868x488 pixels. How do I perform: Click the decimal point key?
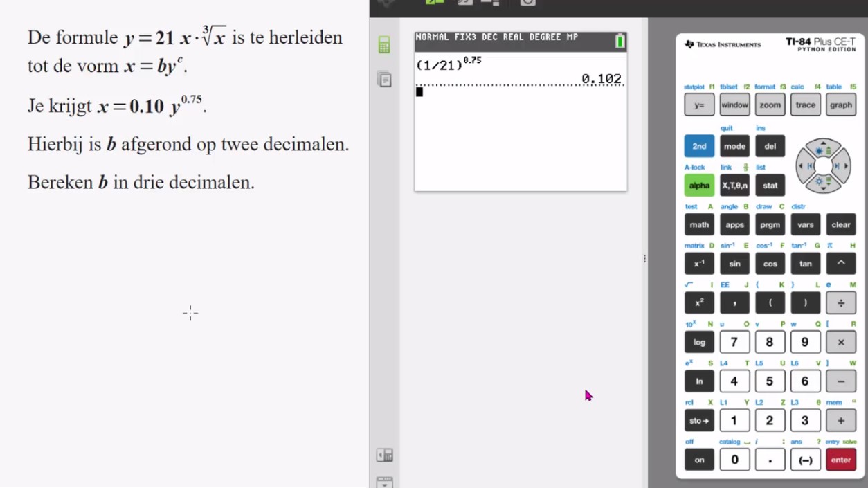click(770, 460)
